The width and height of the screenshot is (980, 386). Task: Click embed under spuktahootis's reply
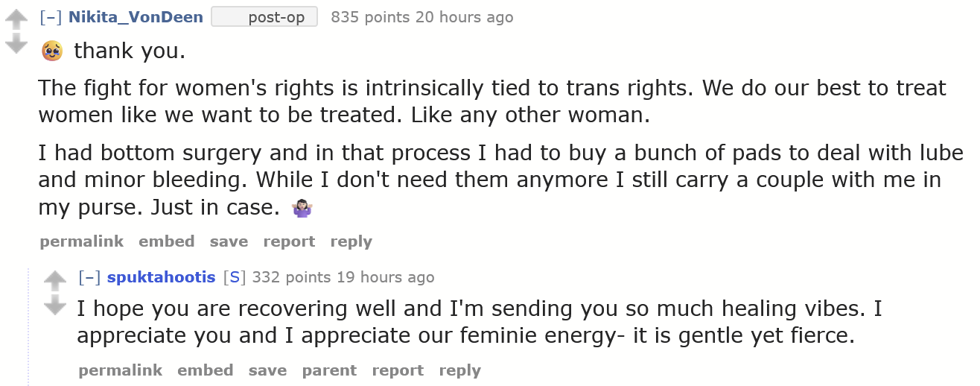click(x=206, y=370)
